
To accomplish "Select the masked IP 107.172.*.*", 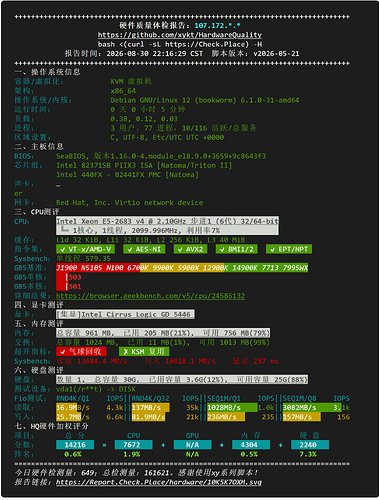I will coord(217,26).
